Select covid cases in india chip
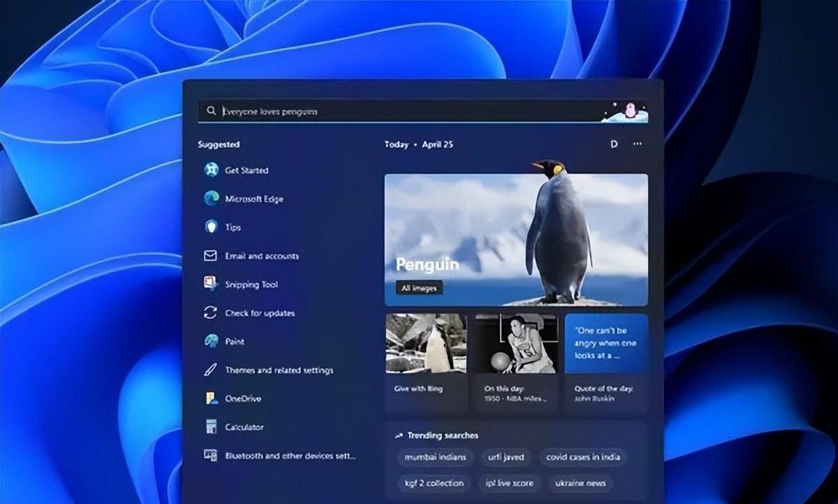838x504 pixels. click(x=583, y=457)
